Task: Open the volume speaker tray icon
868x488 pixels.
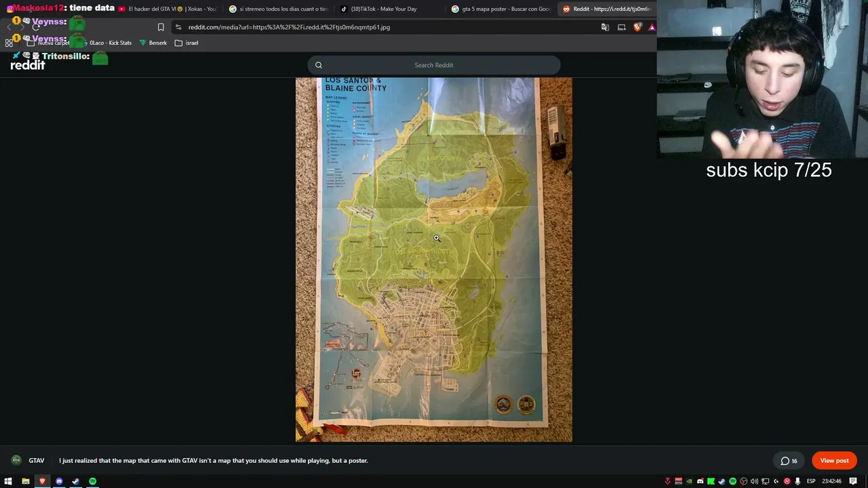Action: pos(754,481)
